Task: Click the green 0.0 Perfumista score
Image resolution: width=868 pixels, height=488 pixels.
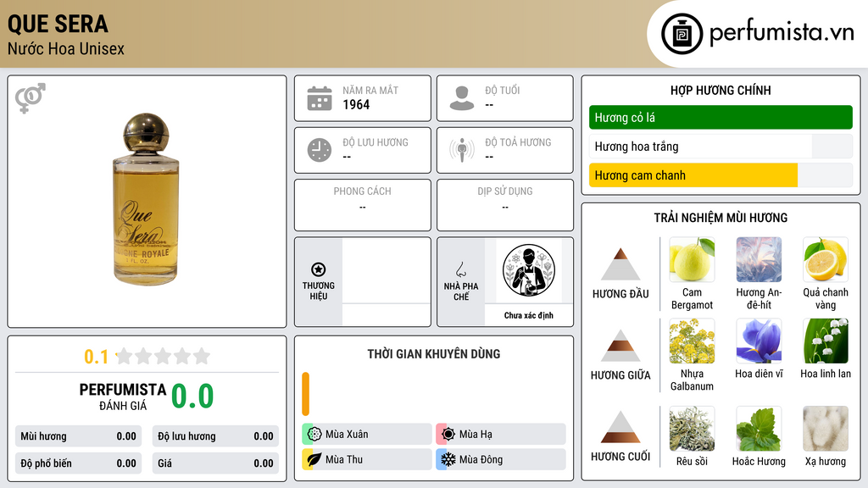Action: pyautogui.click(x=192, y=396)
